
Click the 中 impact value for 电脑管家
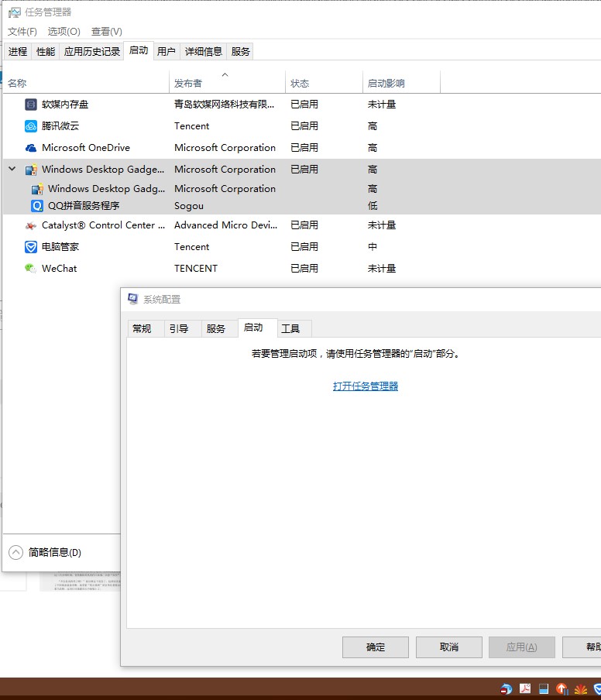click(373, 247)
